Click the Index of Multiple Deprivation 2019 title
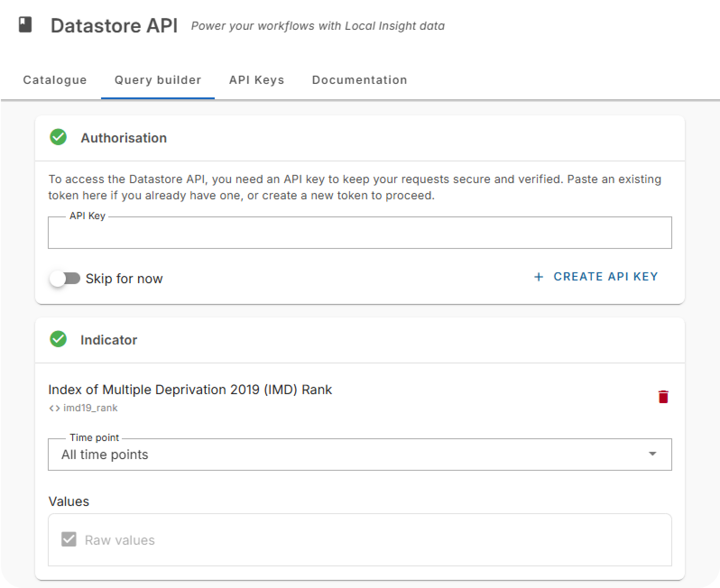Screen dimensions: 720x588 click(190, 390)
